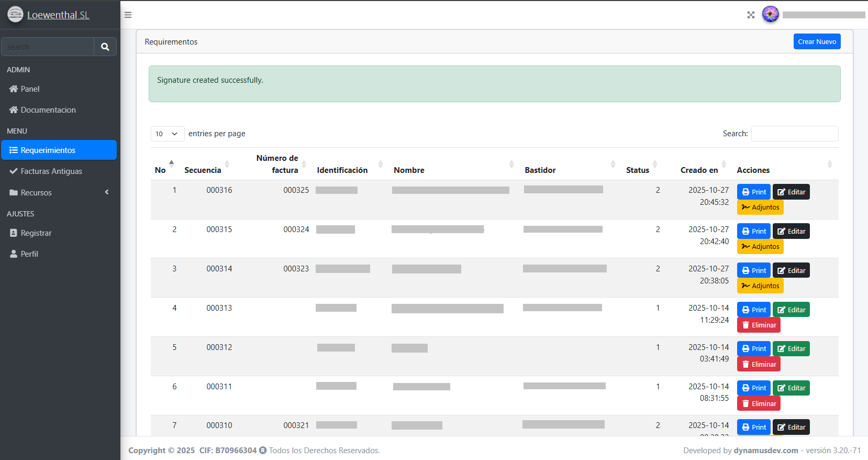Click the fullscreen expand icon in header
The image size is (868, 460).
(751, 15)
